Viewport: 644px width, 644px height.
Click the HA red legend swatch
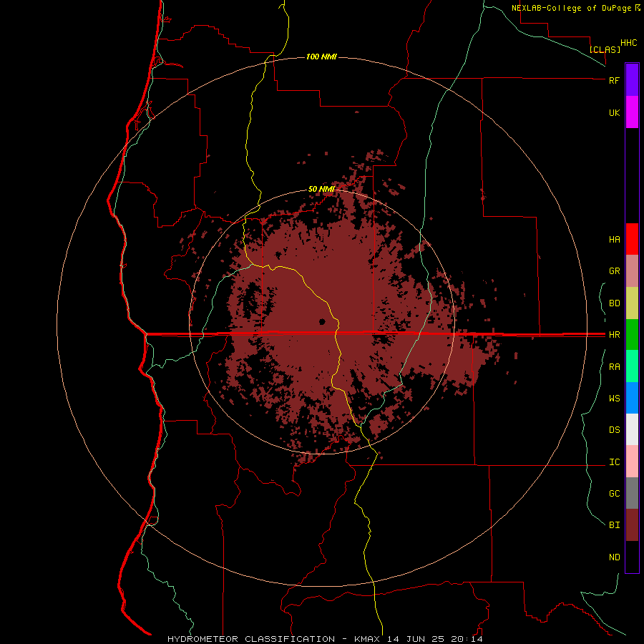632,239
